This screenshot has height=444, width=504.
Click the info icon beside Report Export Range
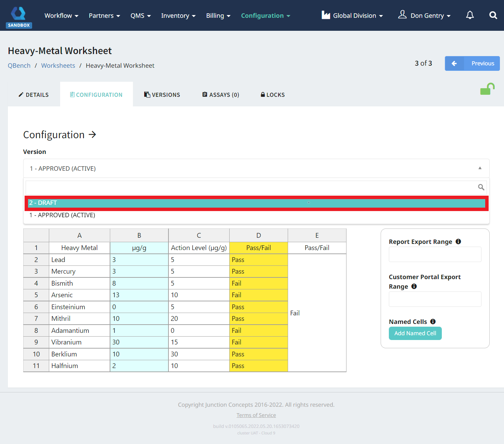458,241
